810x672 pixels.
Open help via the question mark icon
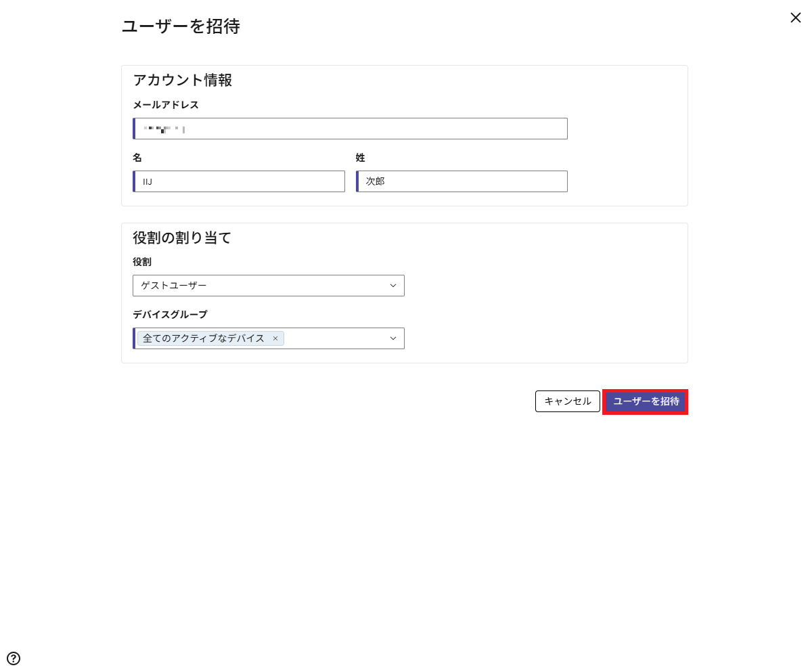pyautogui.click(x=14, y=658)
